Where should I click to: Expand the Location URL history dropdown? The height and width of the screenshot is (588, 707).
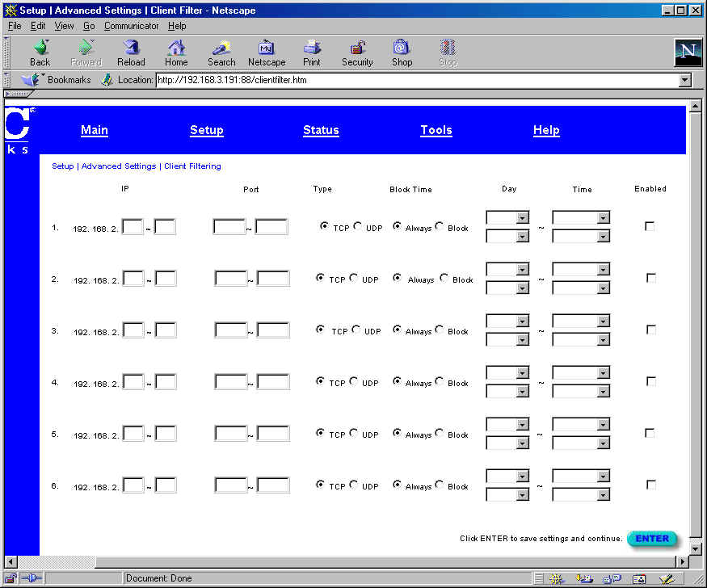pyautogui.click(x=685, y=80)
